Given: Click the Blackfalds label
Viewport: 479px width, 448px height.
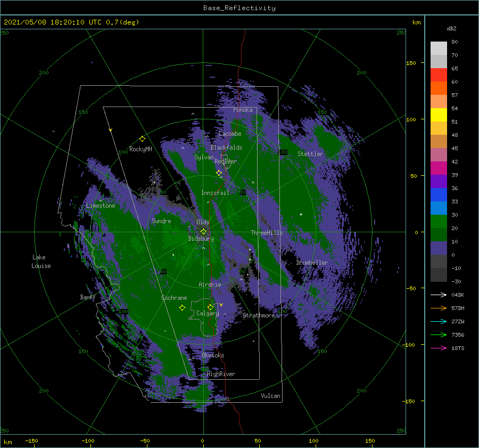Looking at the screenshot, I should pos(226,148).
